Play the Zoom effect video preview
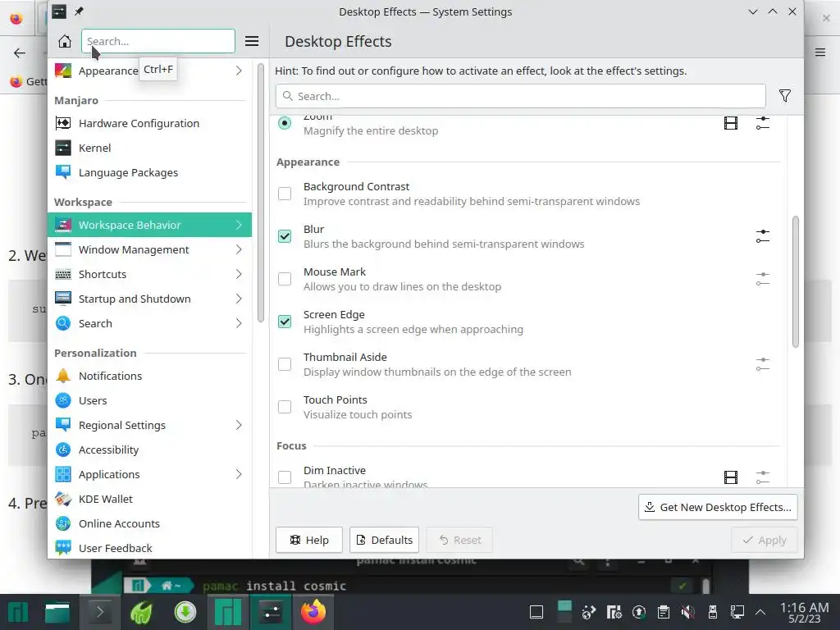This screenshot has height=630, width=840. pos(731,123)
